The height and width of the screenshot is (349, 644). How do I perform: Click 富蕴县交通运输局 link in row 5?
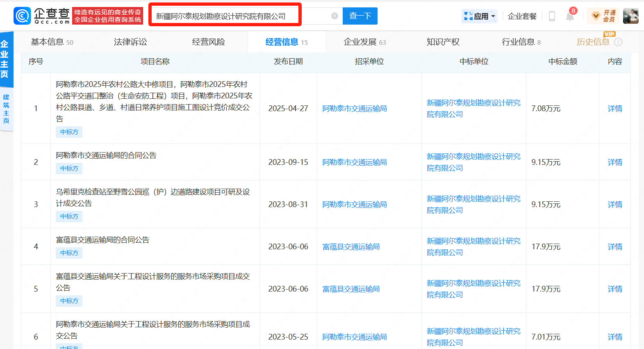point(351,289)
